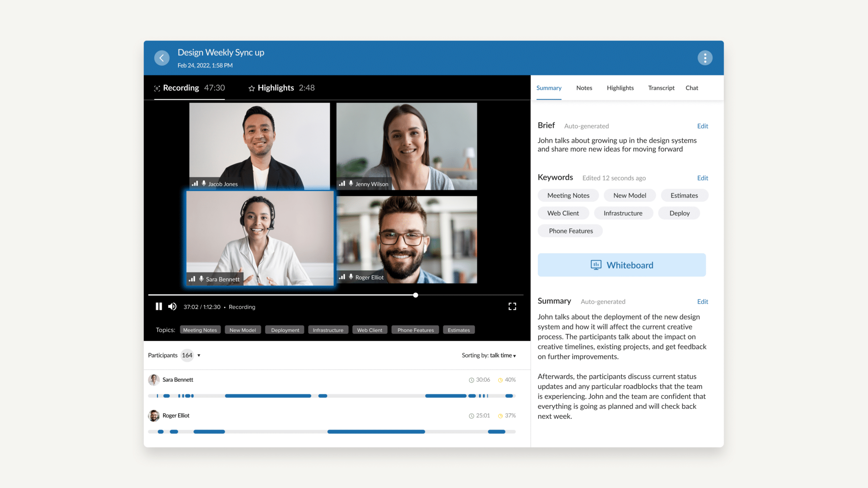
Task: Expand the Participants 164 dropdown
Action: click(199, 355)
